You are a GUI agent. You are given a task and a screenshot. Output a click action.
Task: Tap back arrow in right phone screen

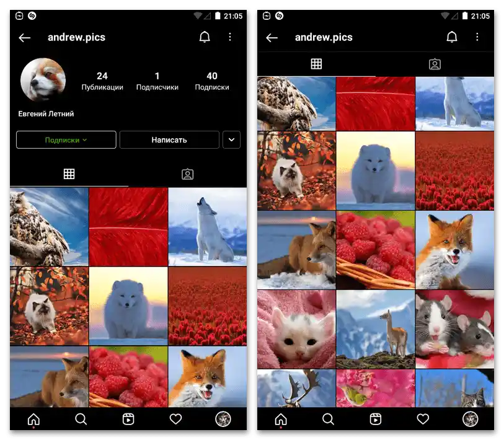272,38
